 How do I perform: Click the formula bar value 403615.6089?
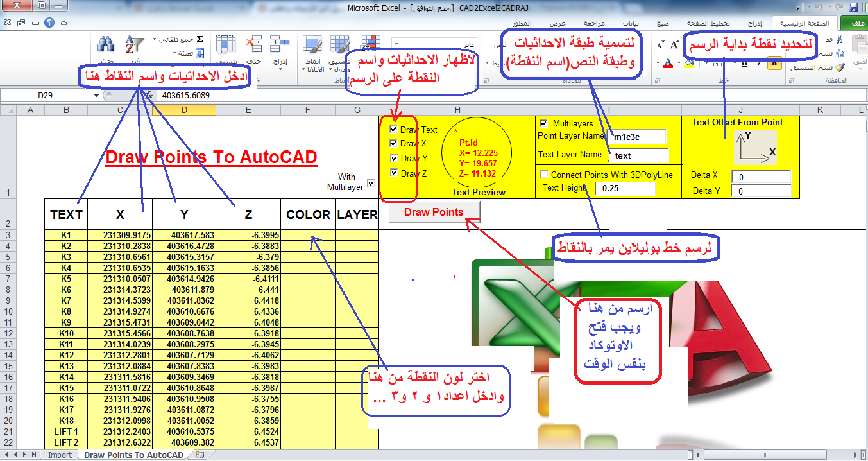point(187,95)
